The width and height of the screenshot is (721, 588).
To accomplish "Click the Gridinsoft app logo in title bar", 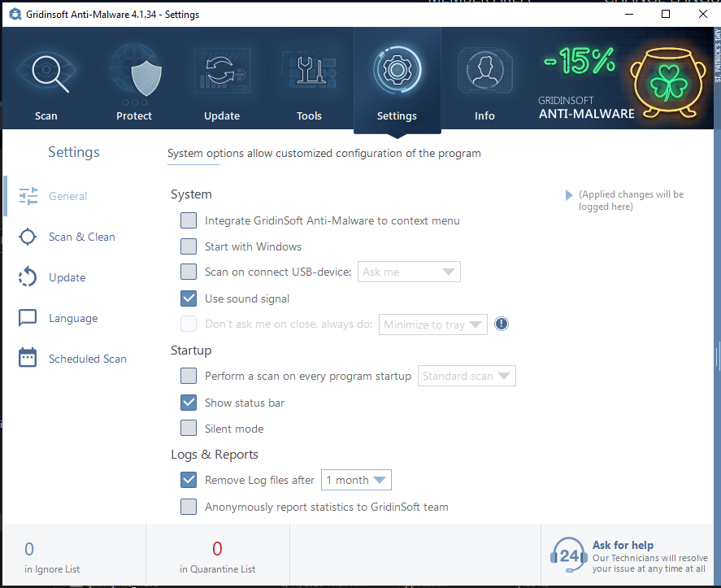I will (x=15, y=15).
